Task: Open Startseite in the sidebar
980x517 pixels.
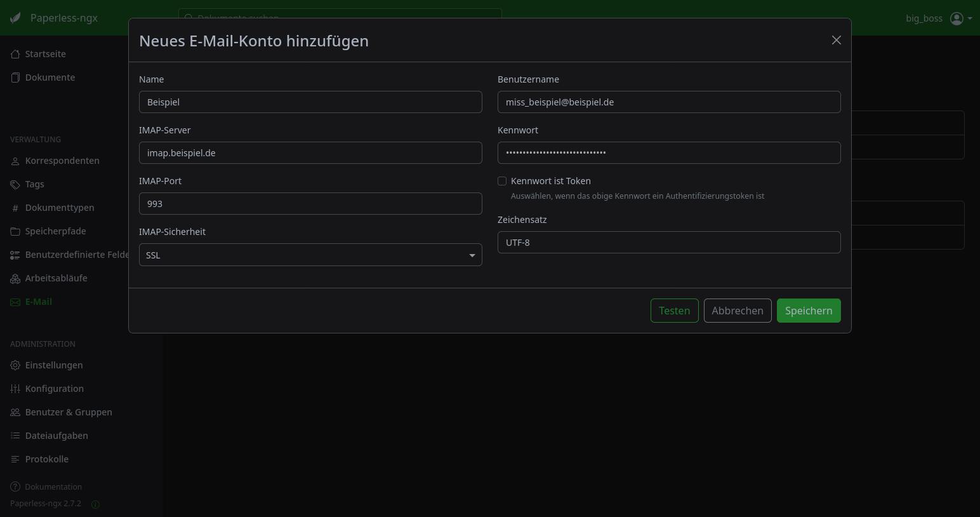Action: (x=46, y=54)
